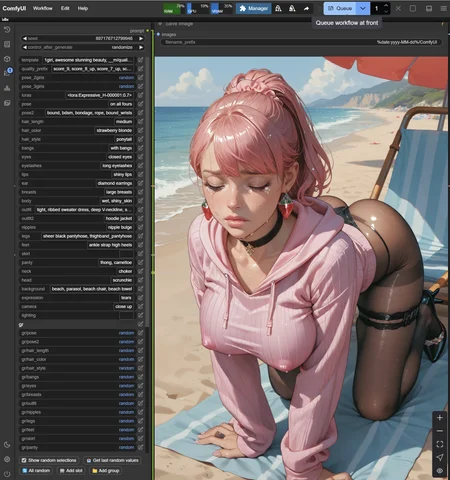The height and width of the screenshot is (480, 450).
Task: Click the Add slot button
Action: click(x=71, y=471)
